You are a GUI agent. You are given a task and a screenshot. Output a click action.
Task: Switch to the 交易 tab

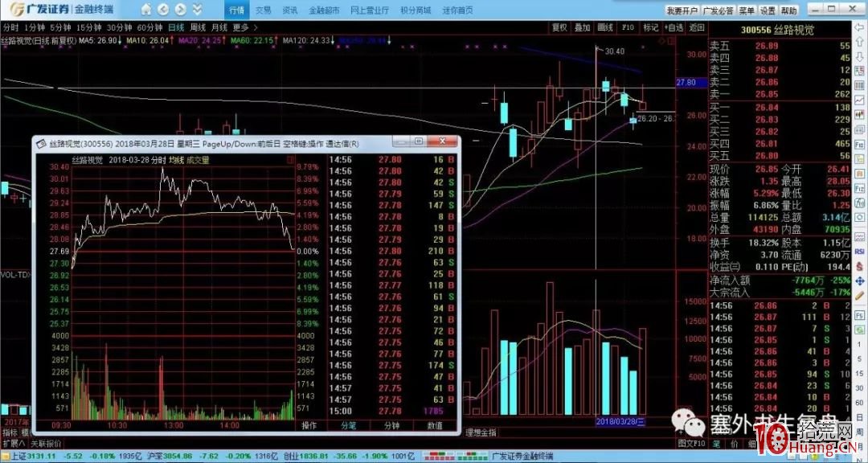click(264, 10)
